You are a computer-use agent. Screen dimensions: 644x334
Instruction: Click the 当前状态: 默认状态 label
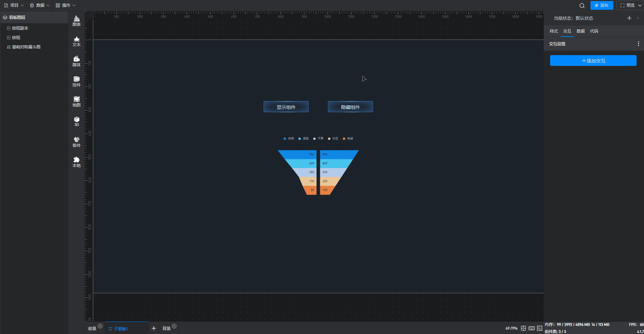tap(573, 18)
